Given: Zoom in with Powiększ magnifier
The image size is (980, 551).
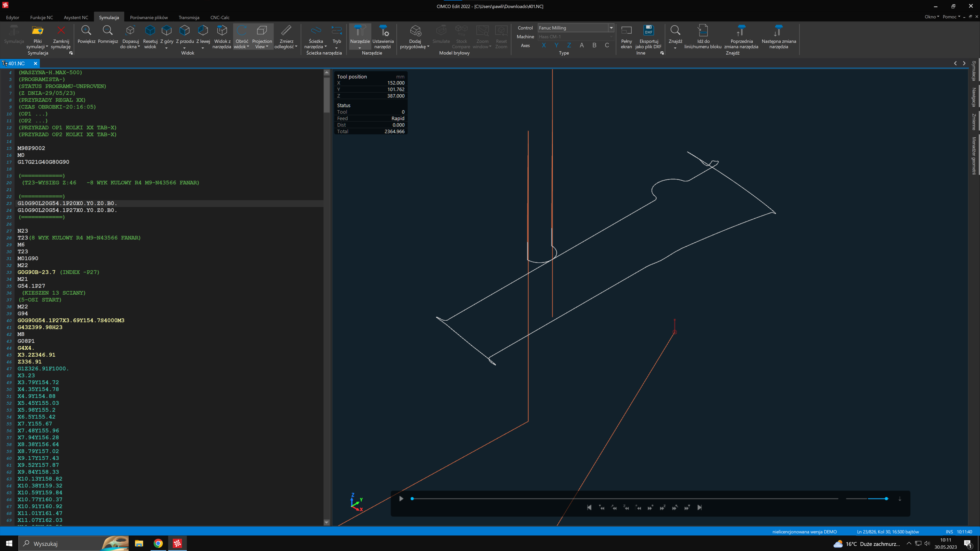Looking at the screenshot, I should [x=86, y=34].
